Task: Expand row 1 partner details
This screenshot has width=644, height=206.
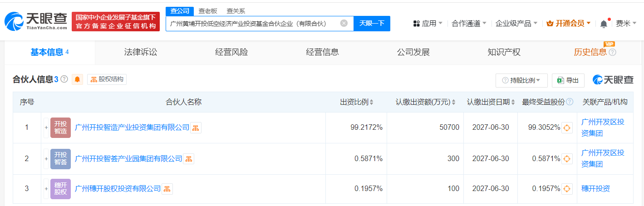Action: pyautogui.click(x=46, y=128)
